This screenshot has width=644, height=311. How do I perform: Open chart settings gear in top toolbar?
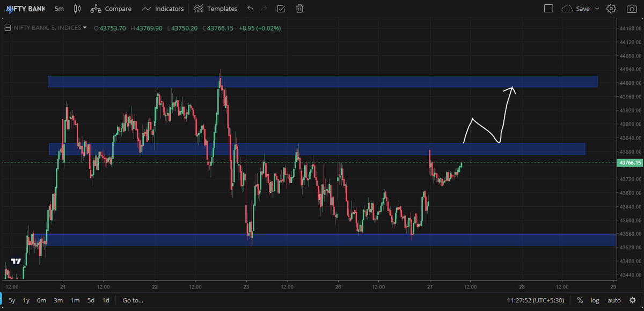[611, 9]
